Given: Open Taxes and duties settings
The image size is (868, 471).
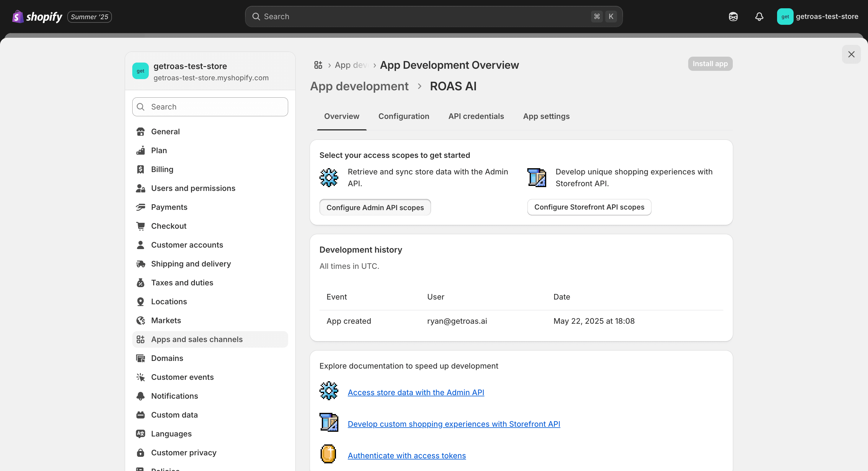Looking at the screenshot, I should pyautogui.click(x=210, y=283).
